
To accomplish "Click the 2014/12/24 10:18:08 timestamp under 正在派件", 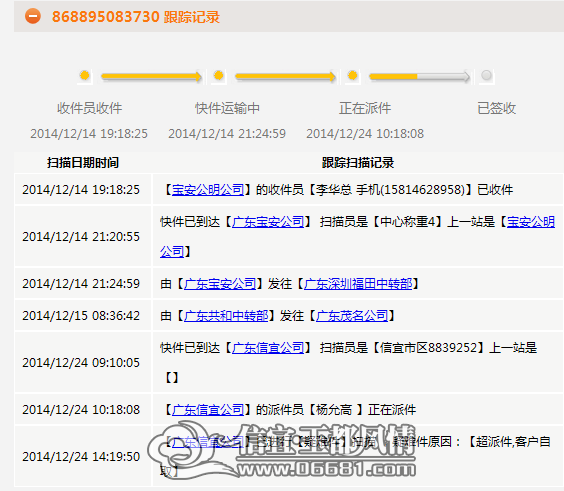I will [365, 134].
